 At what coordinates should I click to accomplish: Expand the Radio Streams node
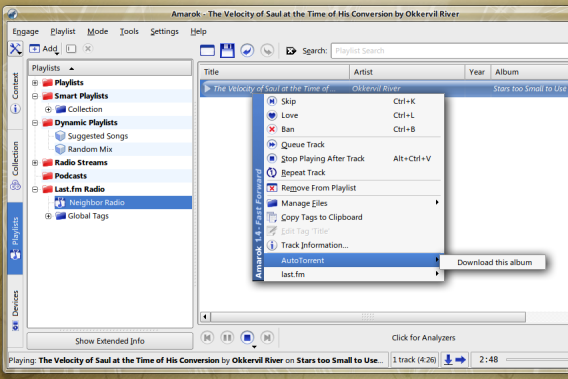point(35,163)
